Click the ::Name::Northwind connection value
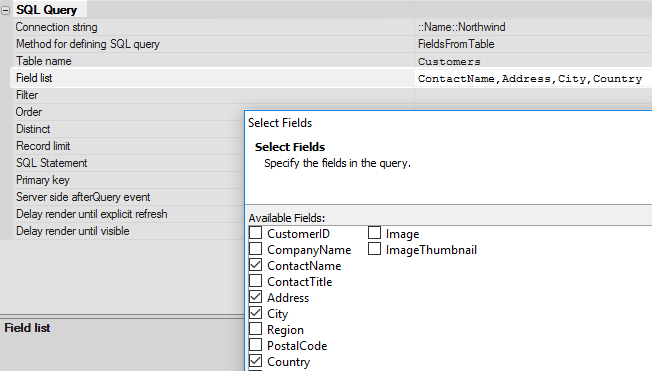652x371 pixels. pos(462,27)
